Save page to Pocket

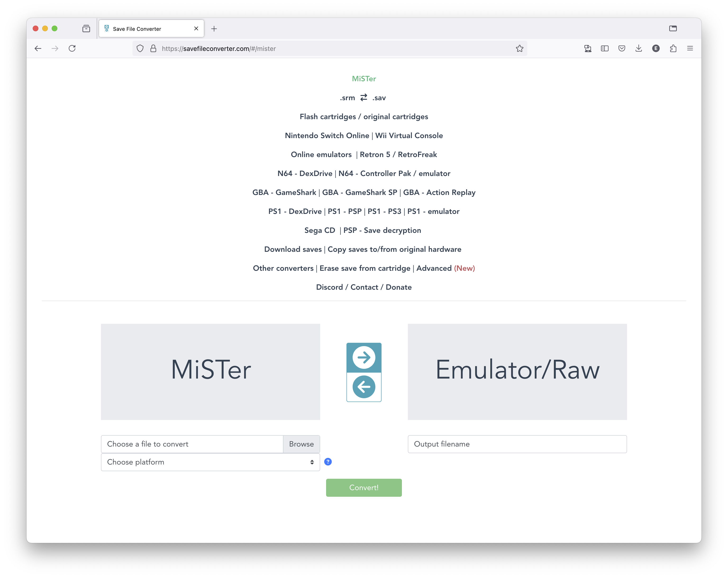point(622,48)
